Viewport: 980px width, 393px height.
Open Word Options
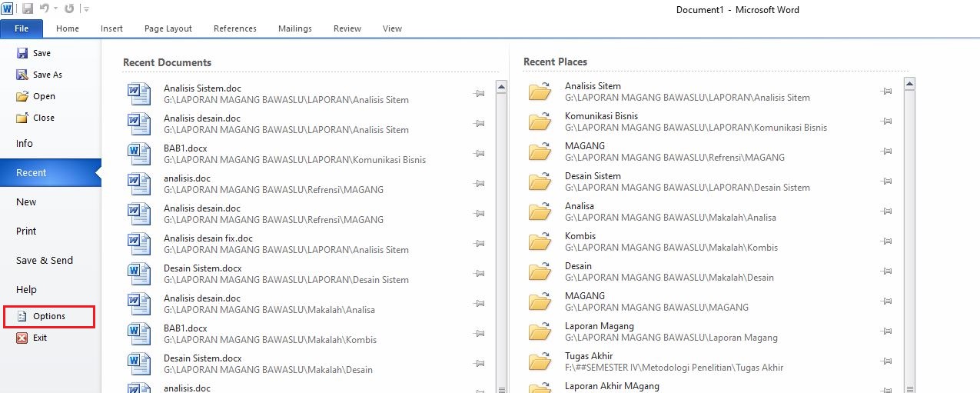coord(49,316)
